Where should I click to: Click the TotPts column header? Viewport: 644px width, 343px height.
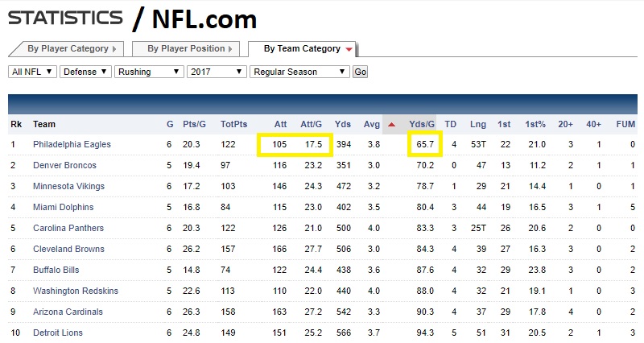click(x=233, y=124)
